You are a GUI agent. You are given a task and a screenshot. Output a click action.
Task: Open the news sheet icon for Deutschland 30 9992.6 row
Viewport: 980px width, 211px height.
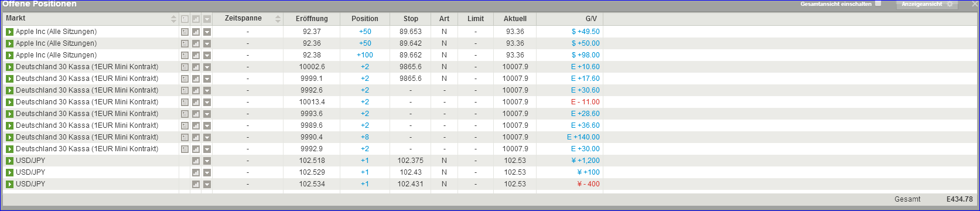coord(185,90)
